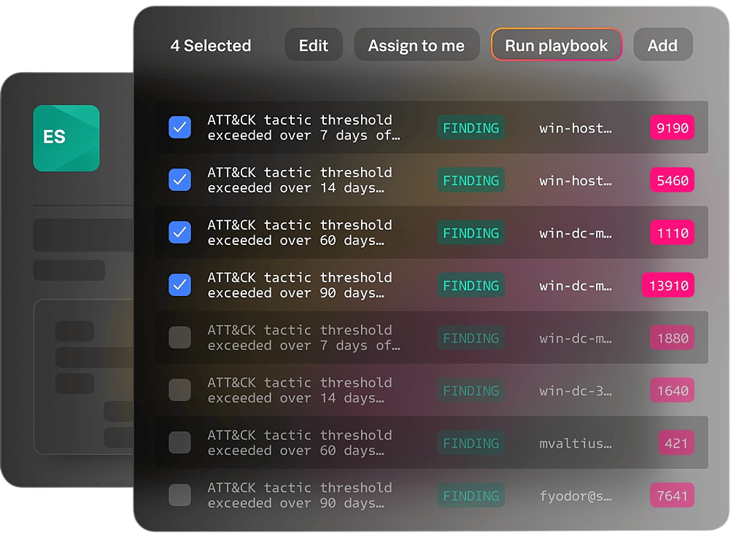Deselect the 90 days finding scored 13910
This screenshot has width=747, height=560.
[179, 285]
